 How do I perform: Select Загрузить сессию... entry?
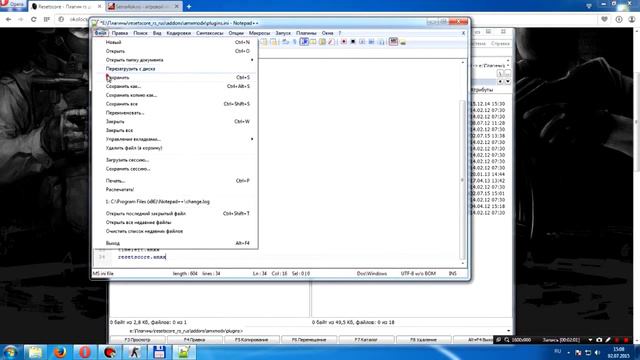[176, 160]
